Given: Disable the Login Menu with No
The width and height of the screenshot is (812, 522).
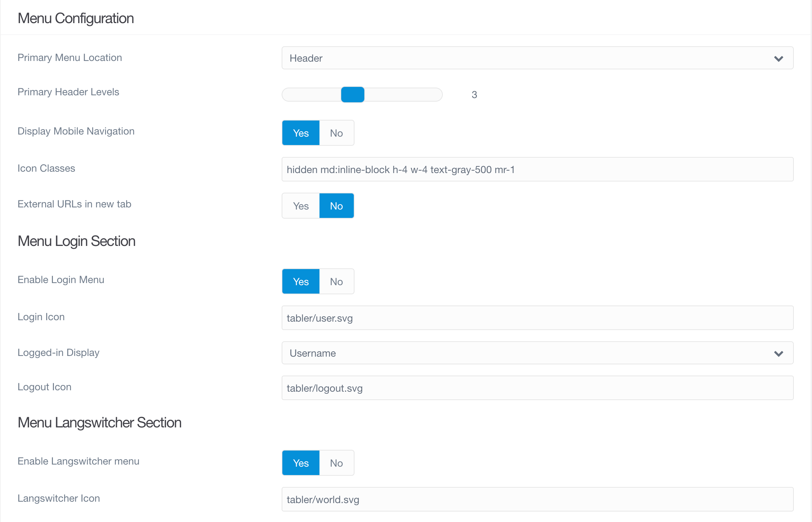Looking at the screenshot, I should [336, 281].
